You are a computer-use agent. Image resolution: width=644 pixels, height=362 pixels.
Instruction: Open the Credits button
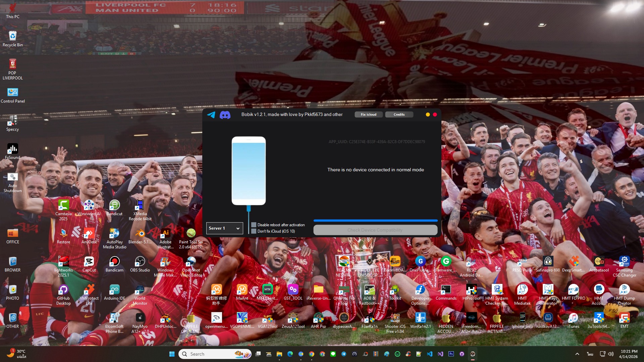coord(399,115)
